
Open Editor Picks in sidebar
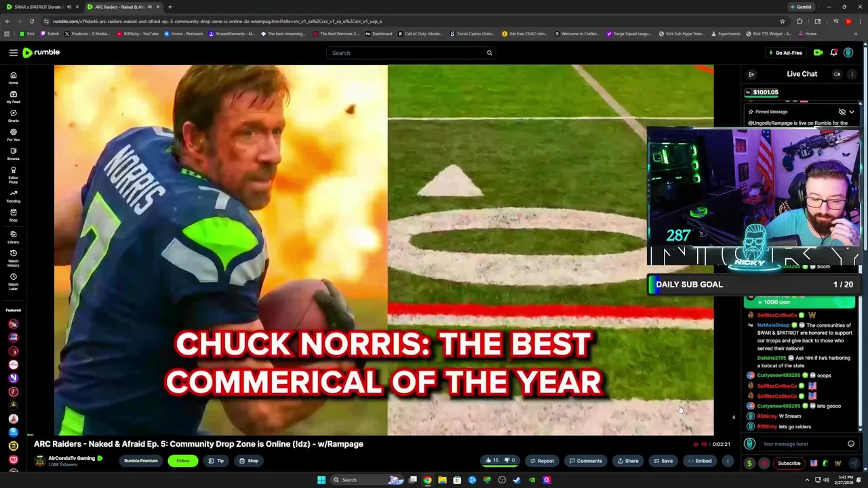pos(13,175)
